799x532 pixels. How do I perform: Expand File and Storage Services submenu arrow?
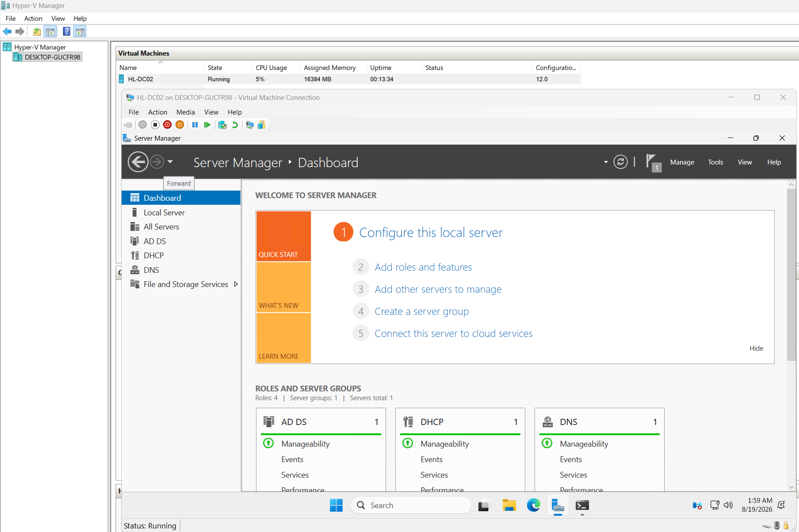[236, 284]
